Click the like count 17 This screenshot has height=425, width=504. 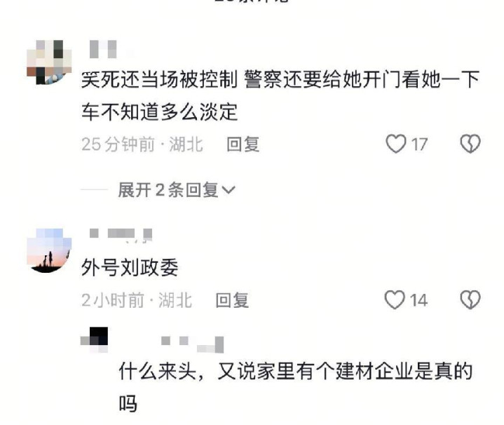click(420, 144)
